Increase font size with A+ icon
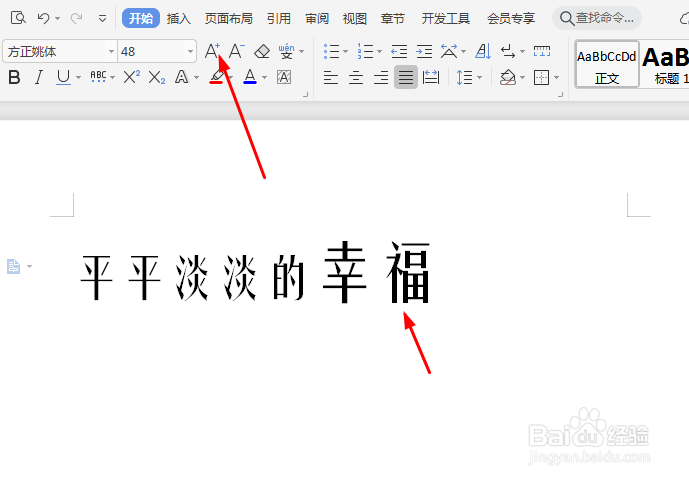 click(x=212, y=51)
